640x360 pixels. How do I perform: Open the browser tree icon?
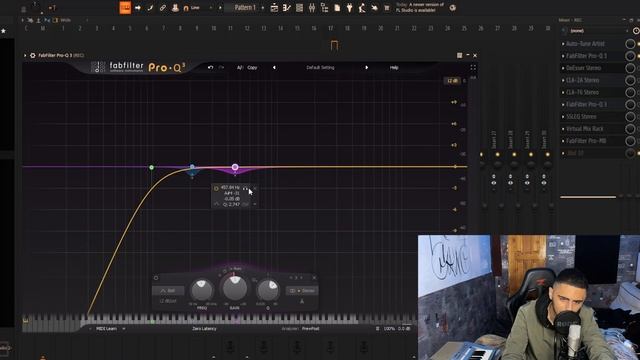coord(324,8)
